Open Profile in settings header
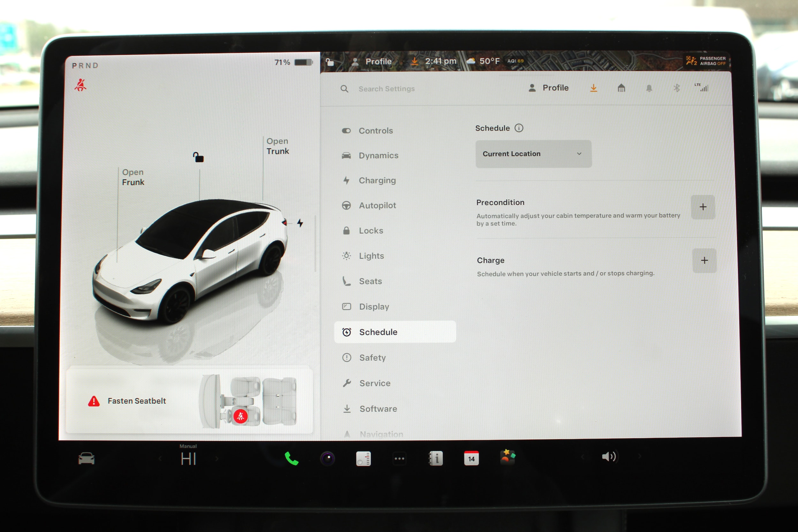798x532 pixels. click(548, 88)
